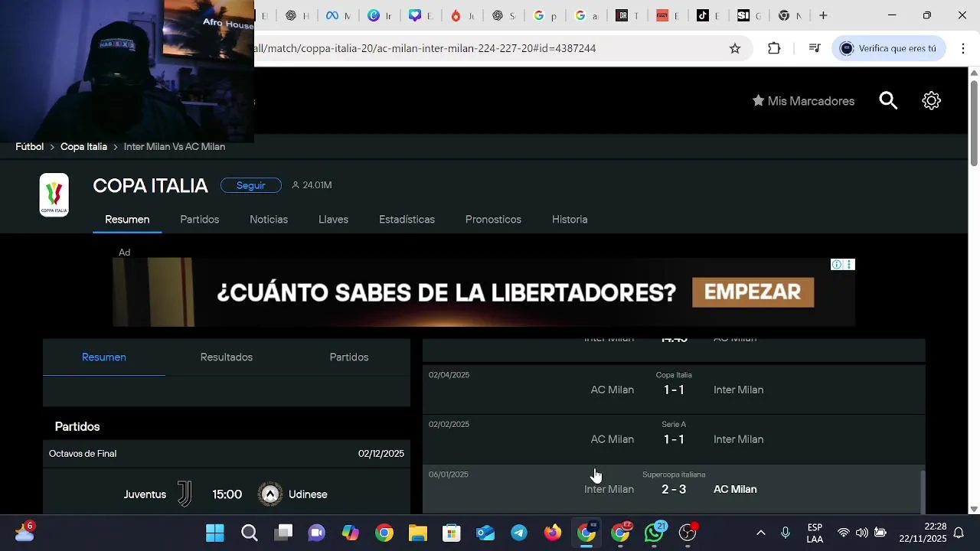Click the head-to-head list scrollbar
Viewport: 980px width, 551px height.
(922, 492)
